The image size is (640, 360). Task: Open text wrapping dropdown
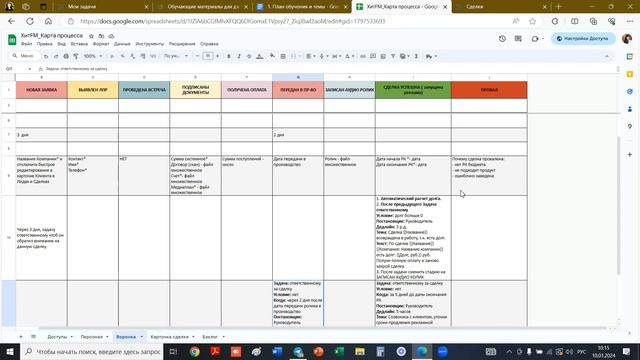pos(336,56)
